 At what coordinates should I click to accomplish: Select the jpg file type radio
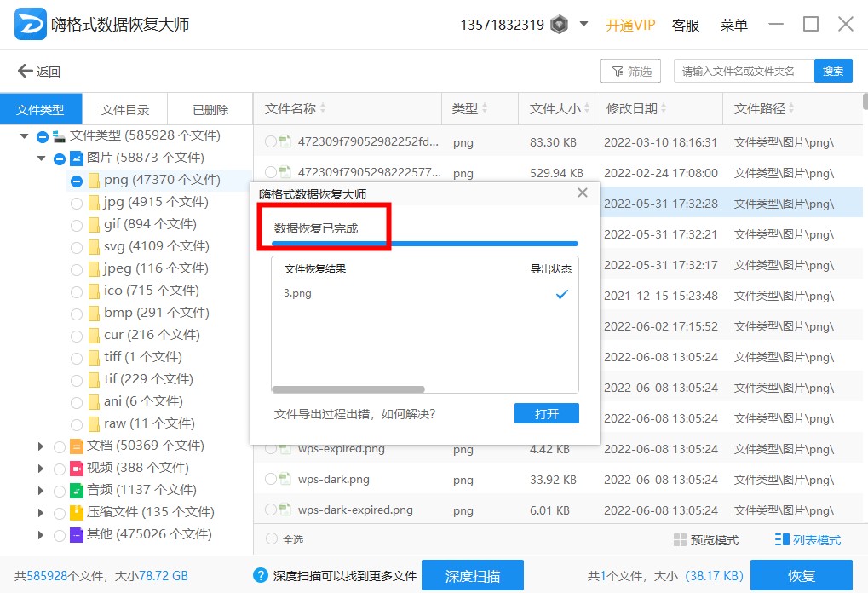[x=77, y=204]
